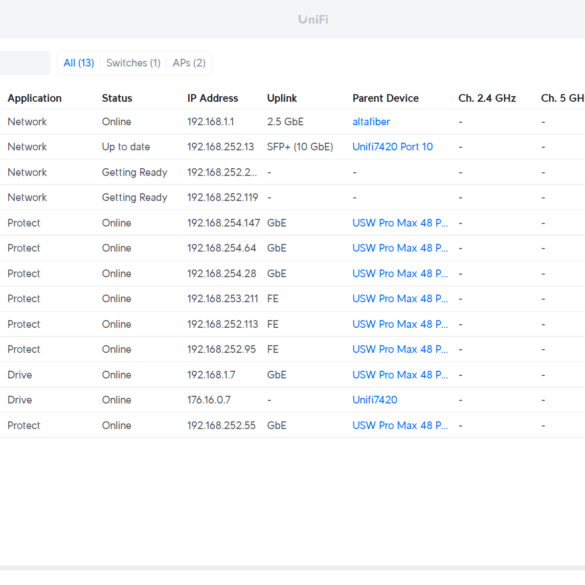Viewport: 585px width, 585px height.
Task: Sort by the Status column header
Action: (117, 98)
